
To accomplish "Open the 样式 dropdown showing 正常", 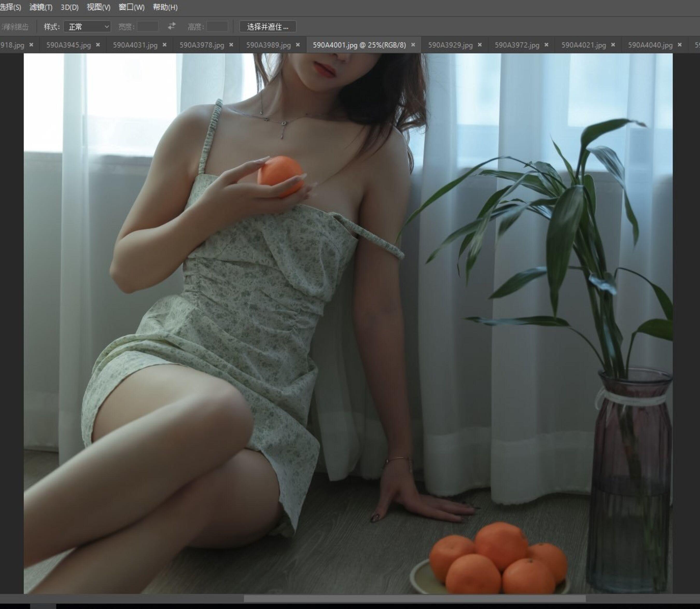I will tap(87, 26).
